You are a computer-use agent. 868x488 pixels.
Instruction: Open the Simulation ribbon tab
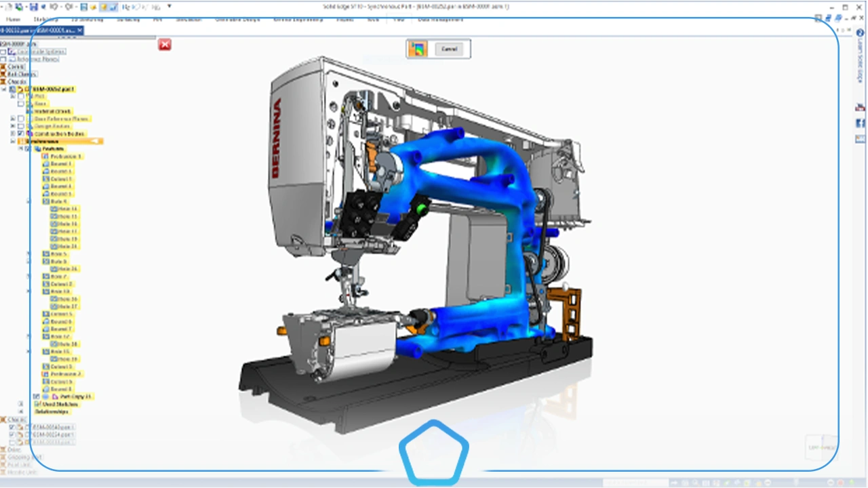tap(189, 19)
